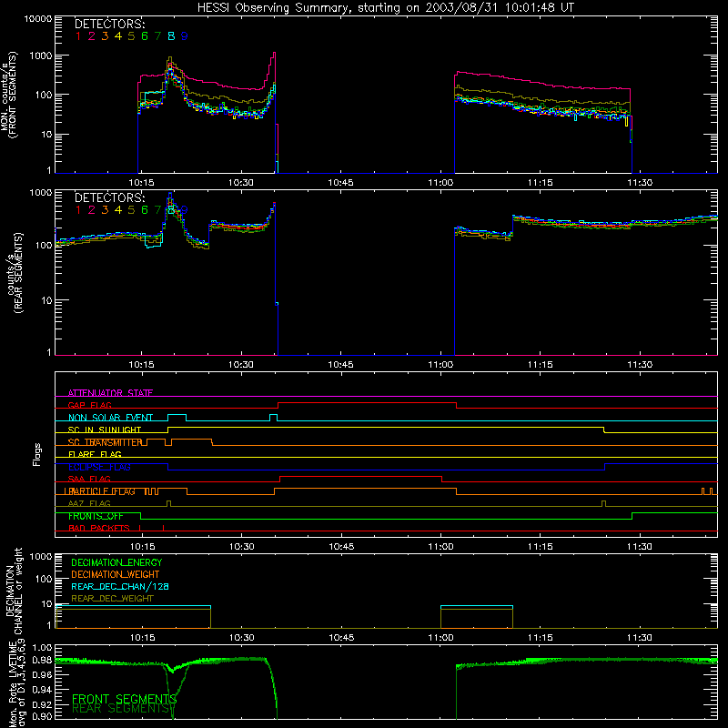Click the vertical Flags axis title
Image resolution: width=728 pixels, height=728 pixels.
coord(37,454)
